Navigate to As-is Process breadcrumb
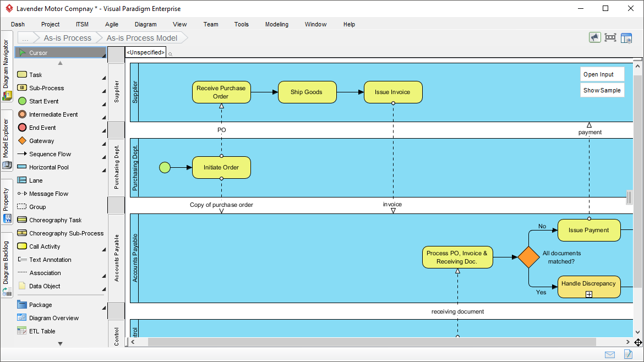644x362 pixels. click(x=67, y=38)
